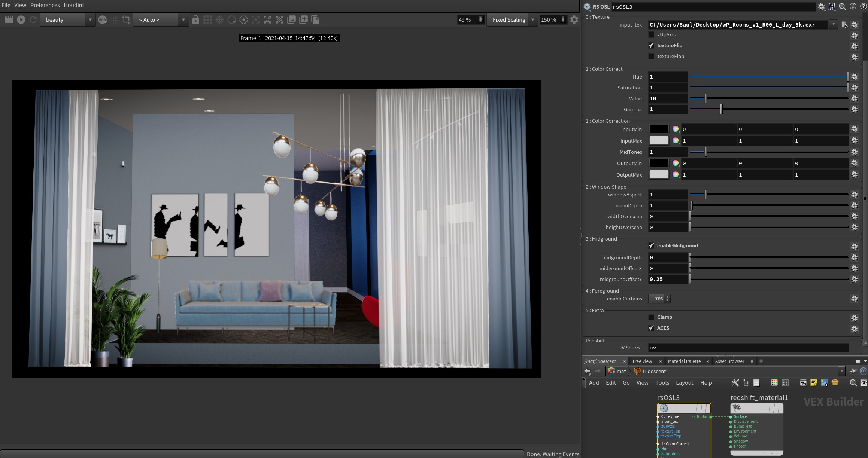Switch to the Material Palette tab

pos(684,361)
